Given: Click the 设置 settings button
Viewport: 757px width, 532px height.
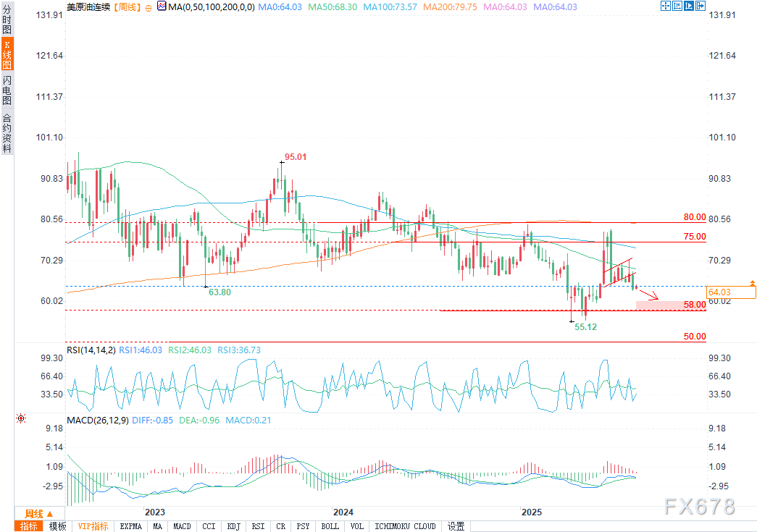Looking at the screenshot, I should click(x=456, y=526).
